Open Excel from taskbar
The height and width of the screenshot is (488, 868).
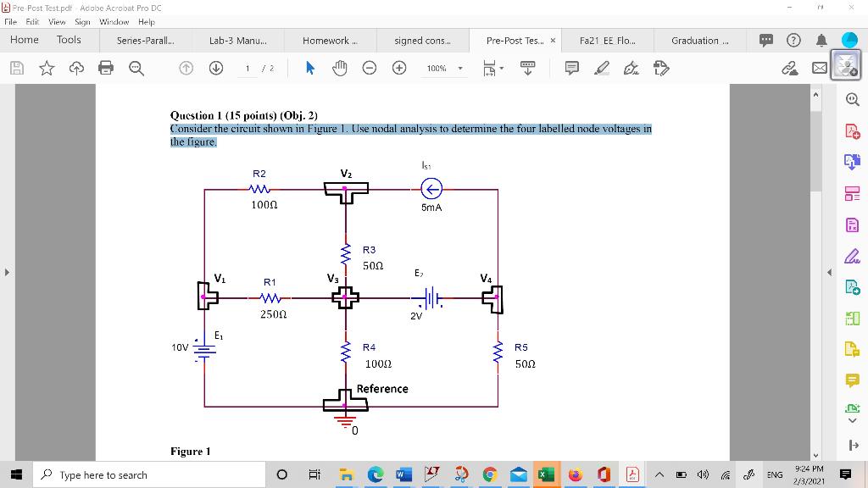[x=547, y=474]
